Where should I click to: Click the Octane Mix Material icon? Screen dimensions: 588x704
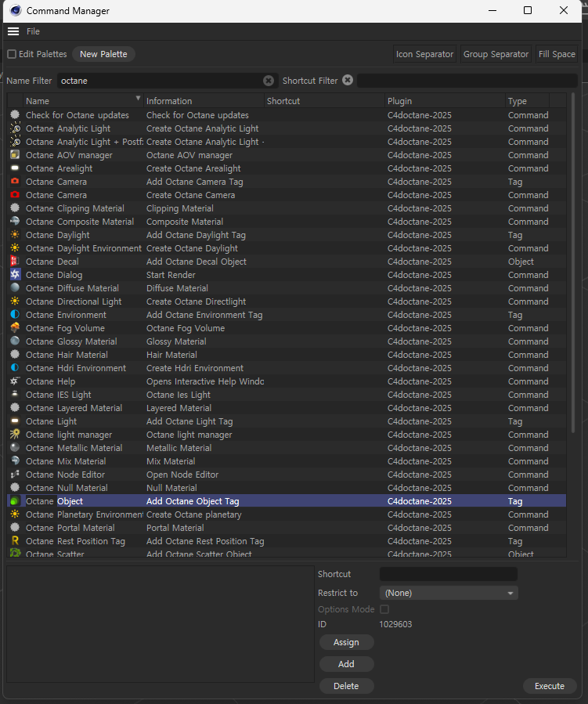point(15,461)
